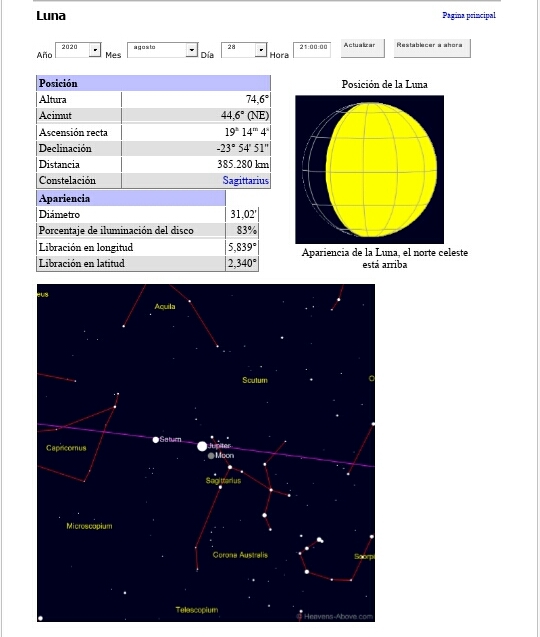Viewport: 540px width, 637px height.
Task: Click the Actualizar button
Action: coord(362,48)
